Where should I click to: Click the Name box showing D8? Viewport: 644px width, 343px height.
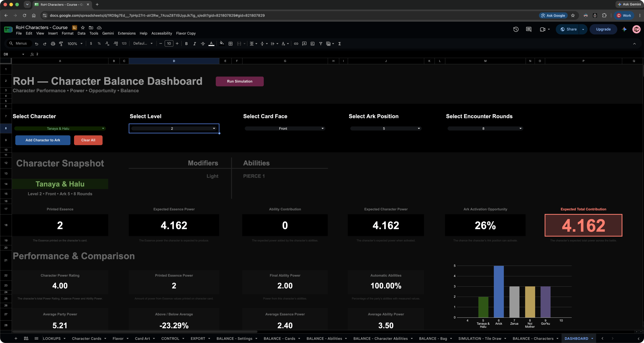coord(14,54)
